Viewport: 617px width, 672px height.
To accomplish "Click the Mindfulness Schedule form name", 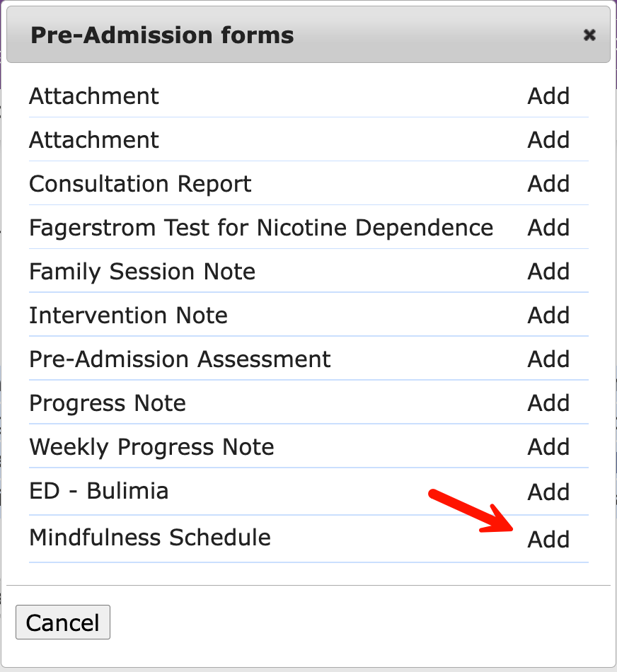I will tap(150, 538).
